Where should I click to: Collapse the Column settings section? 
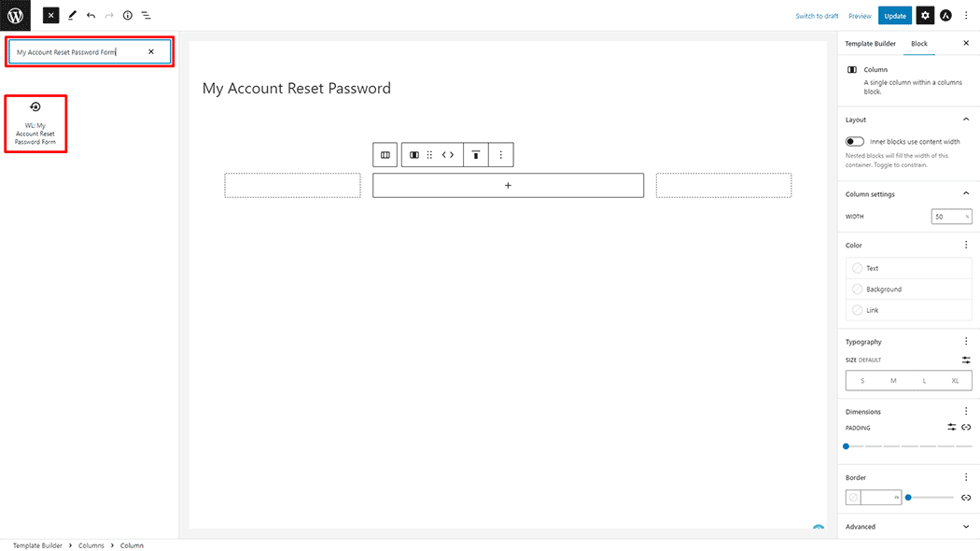pos(966,194)
